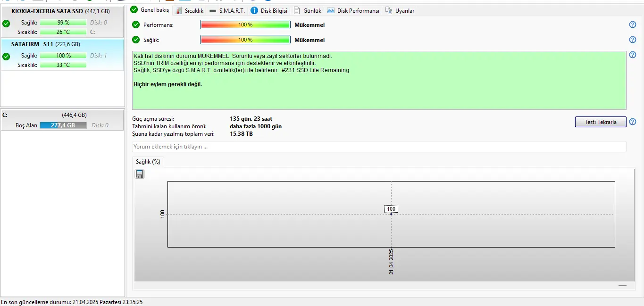644x306 pixels.
Task: Click the 100 data point on the health chart
Action: [391, 214]
